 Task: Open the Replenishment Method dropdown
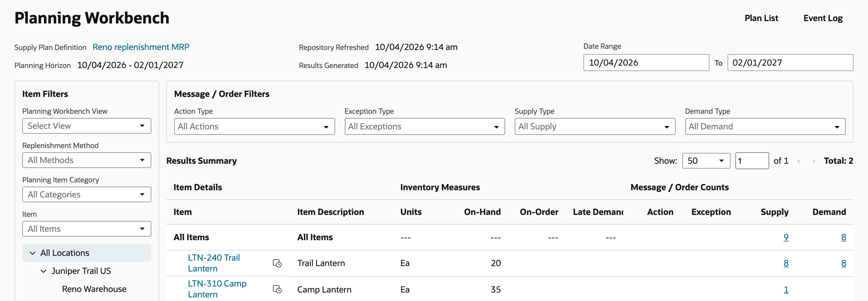click(86, 160)
